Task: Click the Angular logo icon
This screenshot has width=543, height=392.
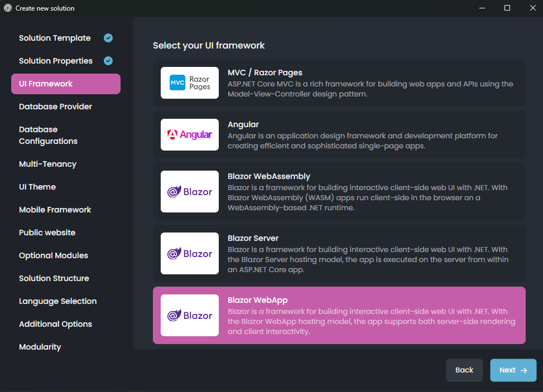Action: 189,134
